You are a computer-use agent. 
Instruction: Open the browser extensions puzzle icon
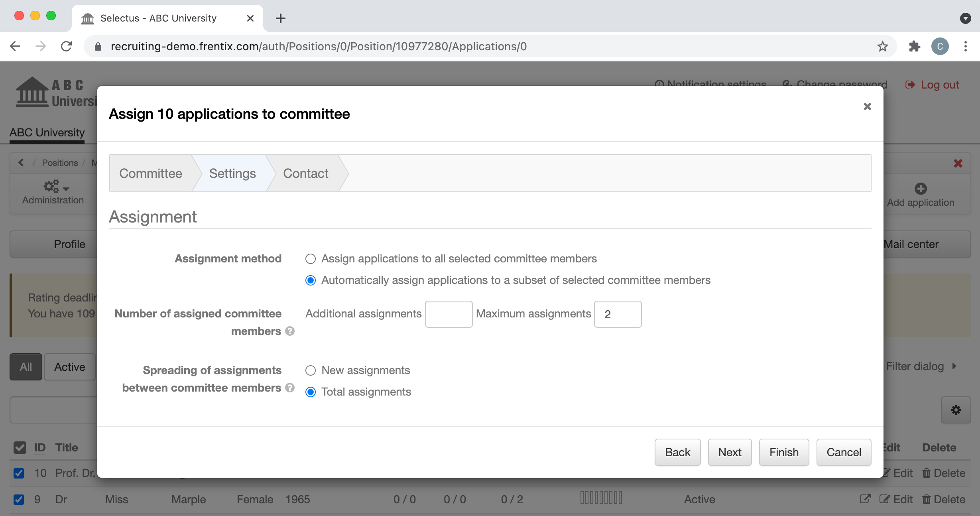914,46
